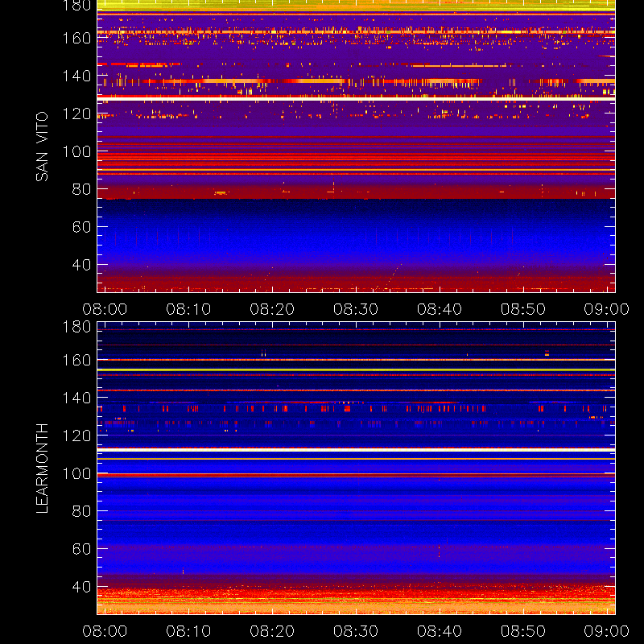Pick the 100 frequency label on San Vito axis
This screenshot has width=644, height=644.
pyautogui.click(x=76, y=151)
